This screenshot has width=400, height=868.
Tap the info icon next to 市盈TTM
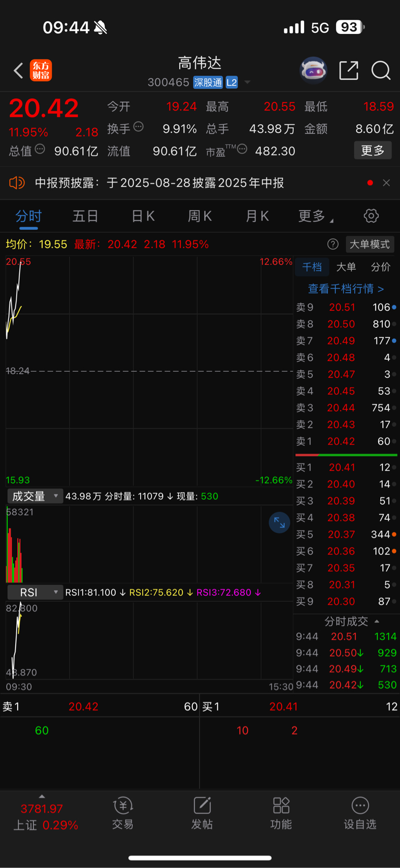[x=242, y=150]
